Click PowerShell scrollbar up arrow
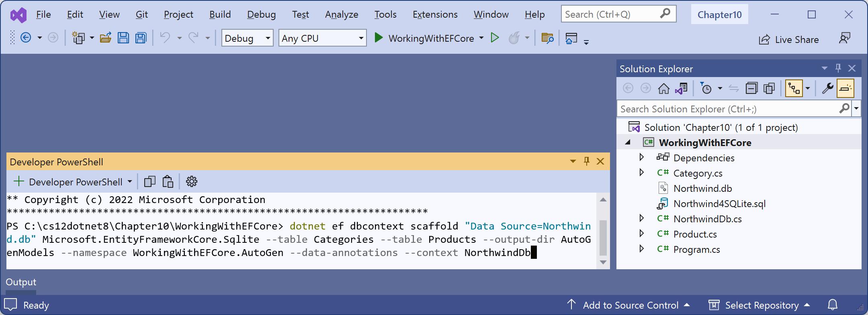The width and height of the screenshot is (868, 315). tap(603, 199)
